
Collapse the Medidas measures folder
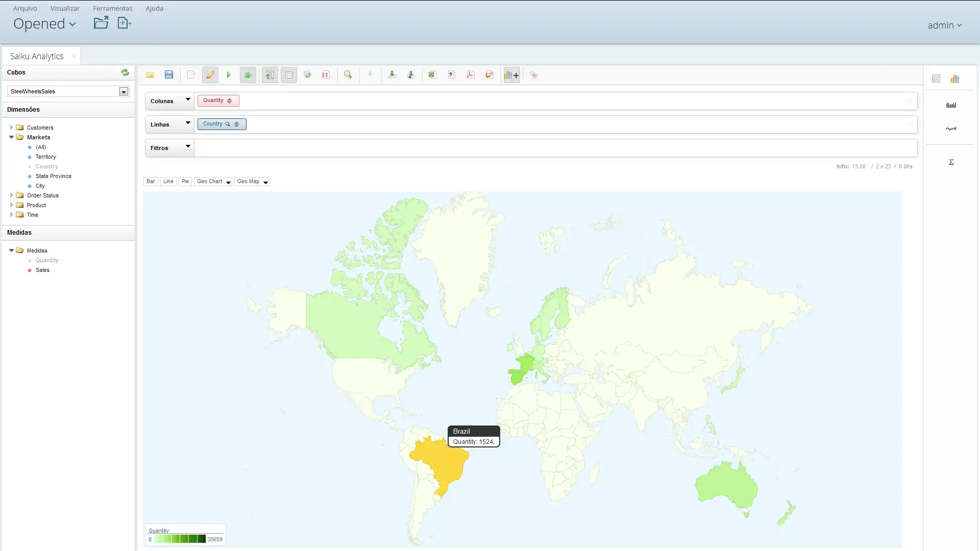(11, 251)
